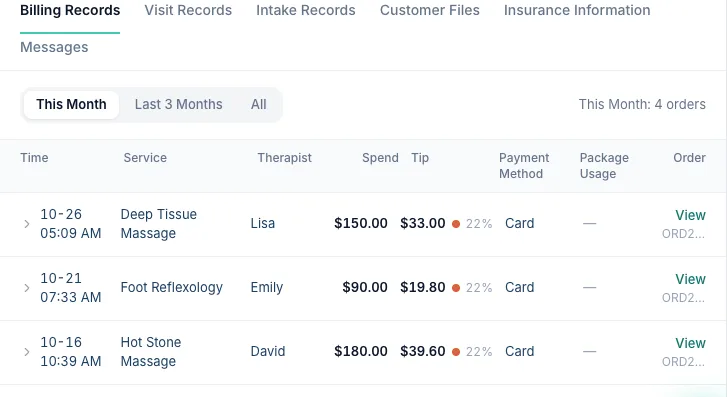Viewport: 727px width, 397px height.
Task: Go to the Messages tab
Action: pyautogui.click(x=54, y=47)
